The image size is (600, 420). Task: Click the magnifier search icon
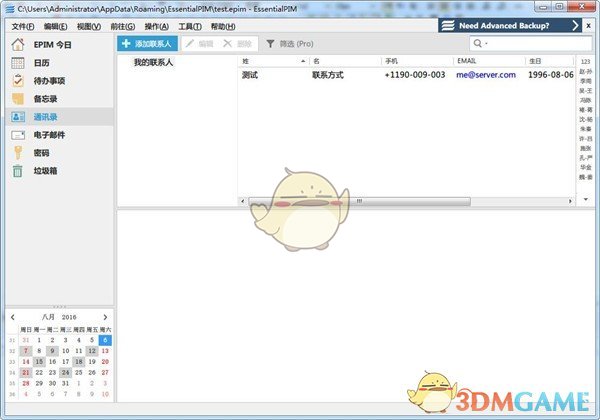(x=478, y=43)
